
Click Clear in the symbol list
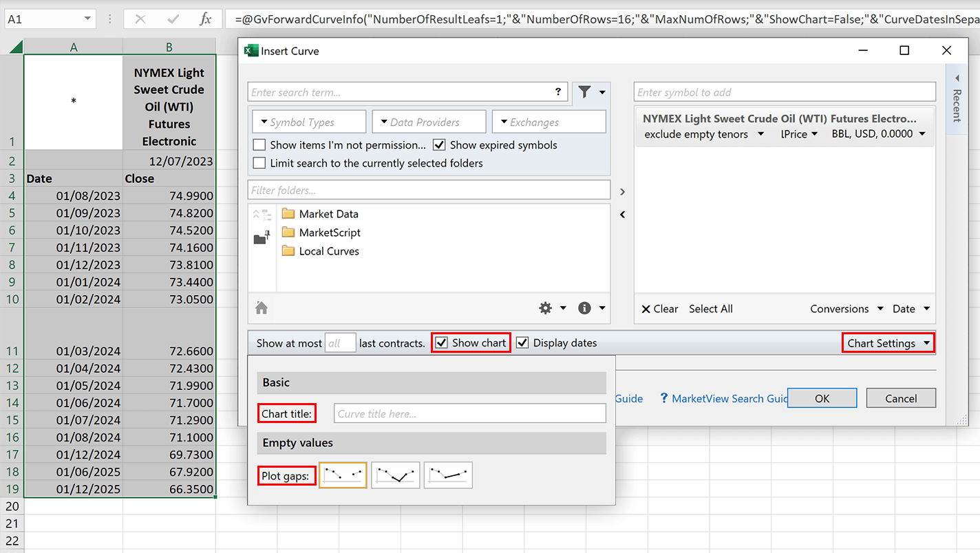(x=659, y=309)
